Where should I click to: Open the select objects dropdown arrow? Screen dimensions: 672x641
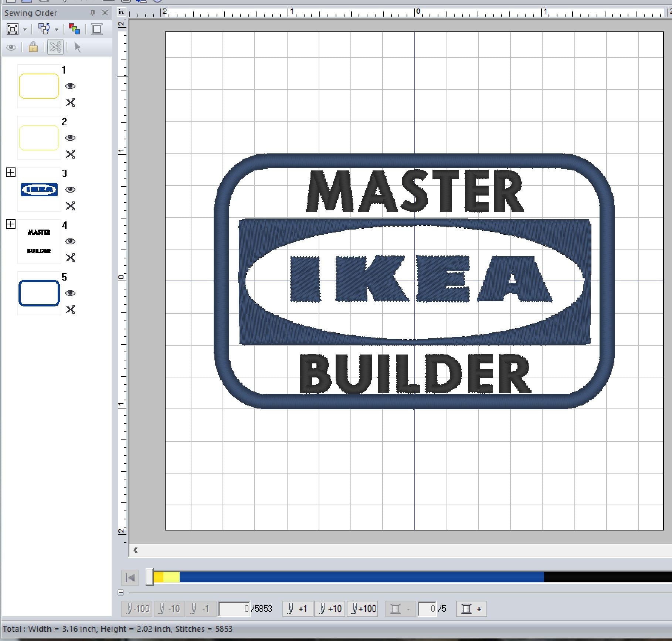57,30
